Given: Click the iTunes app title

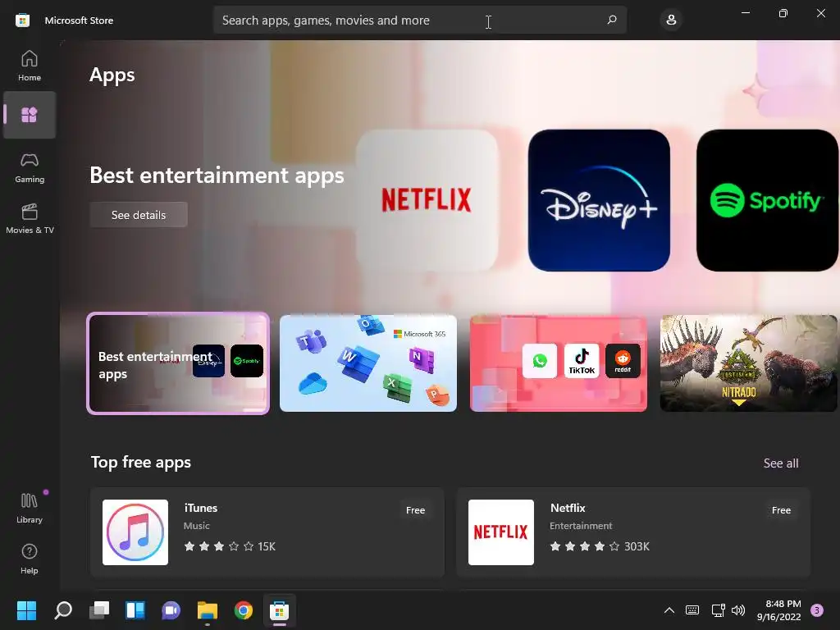Looking at the screenshot, I should 201,508.
